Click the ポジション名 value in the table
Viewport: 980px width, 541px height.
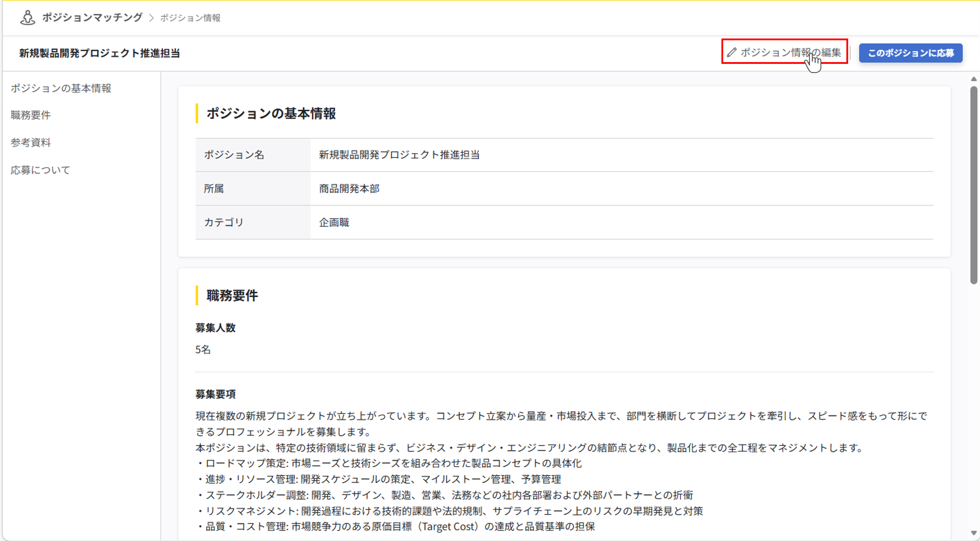point(399,155)
